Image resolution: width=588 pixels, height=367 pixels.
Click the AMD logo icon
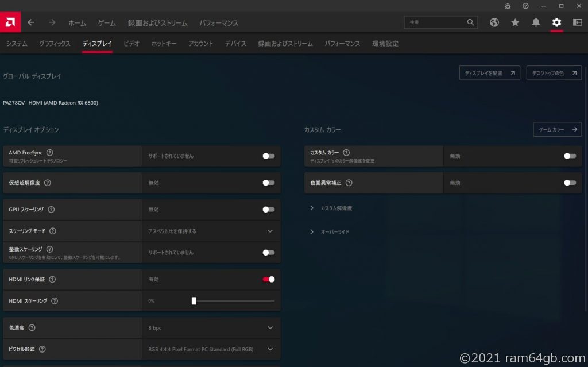[10, 22]
